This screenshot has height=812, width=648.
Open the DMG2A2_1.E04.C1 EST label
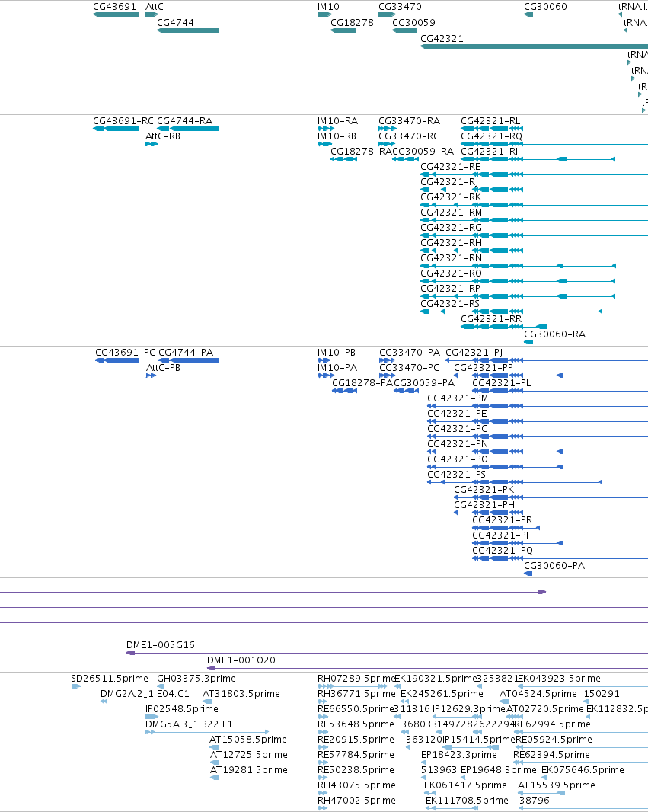pos(145,694)
